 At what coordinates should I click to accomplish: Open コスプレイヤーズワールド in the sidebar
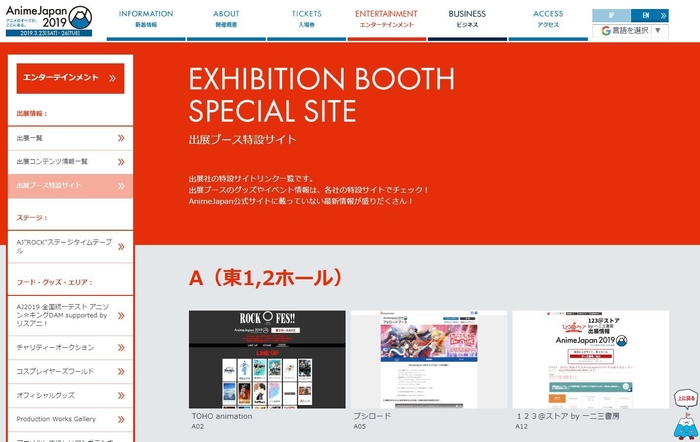click(x=71, y=371)
